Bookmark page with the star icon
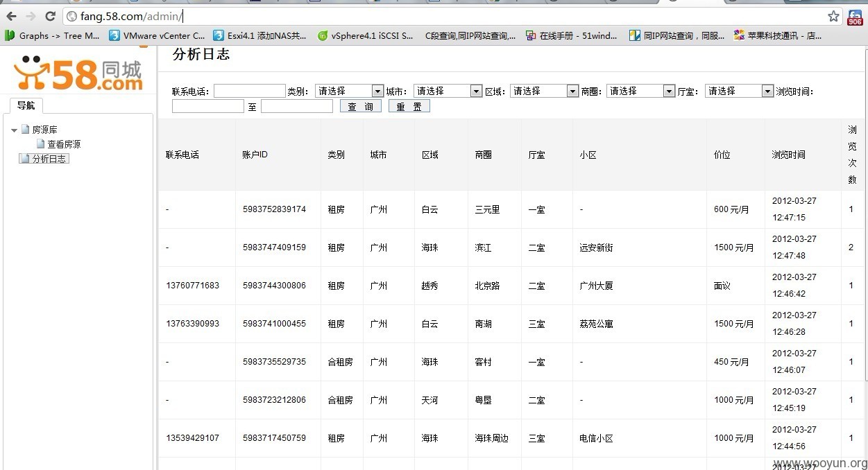The height and width of the screenshot is (470, 868). pyautogui.click(x=833, y=16)
